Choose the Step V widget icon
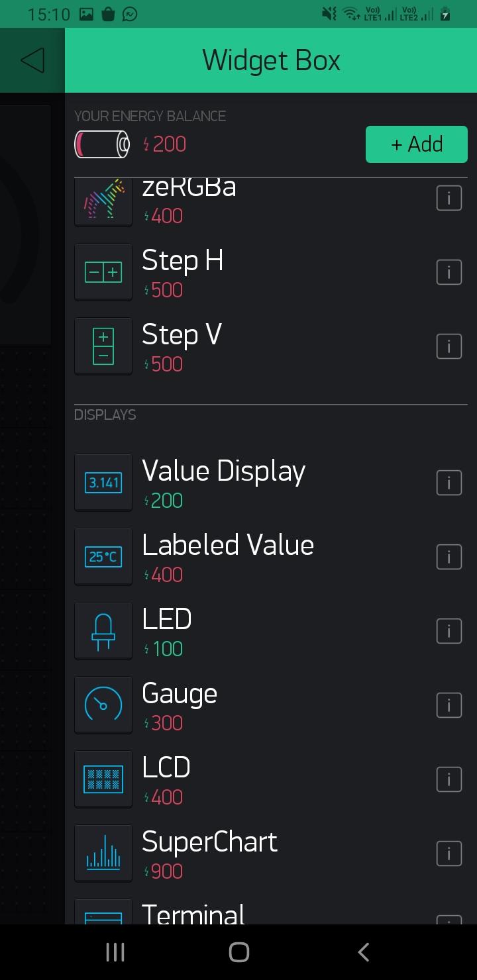 point(103,346)
